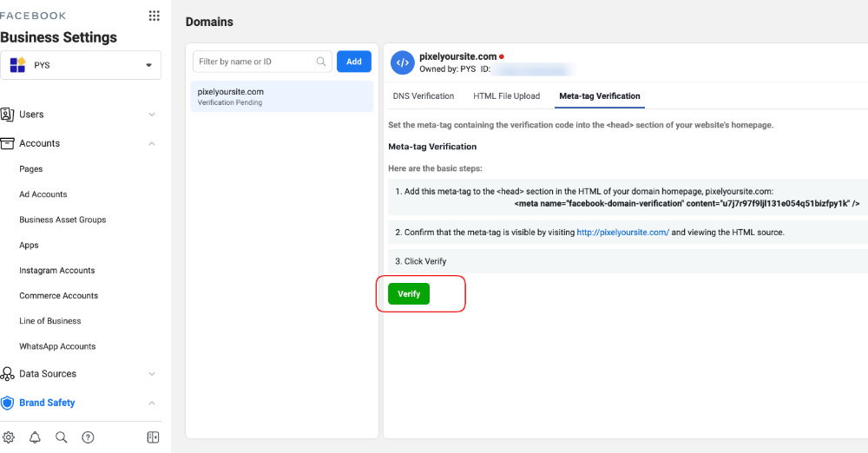Select the Meta-tag Verification tab
Viewport: 868px width, 453px height.
click(x=600, y=95)
